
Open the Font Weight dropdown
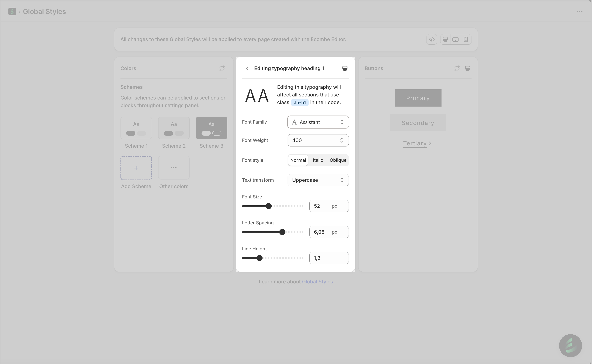click(318, 140)
